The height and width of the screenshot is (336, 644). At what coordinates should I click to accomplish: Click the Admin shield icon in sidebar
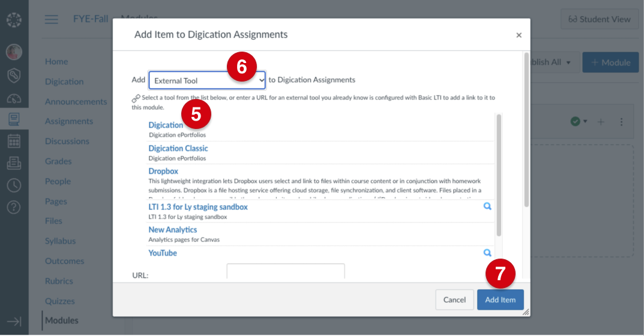click(14, 75)
